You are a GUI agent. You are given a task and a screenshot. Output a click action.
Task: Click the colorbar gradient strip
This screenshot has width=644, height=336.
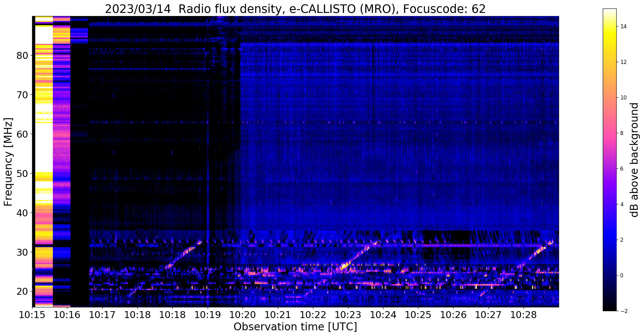609,160
